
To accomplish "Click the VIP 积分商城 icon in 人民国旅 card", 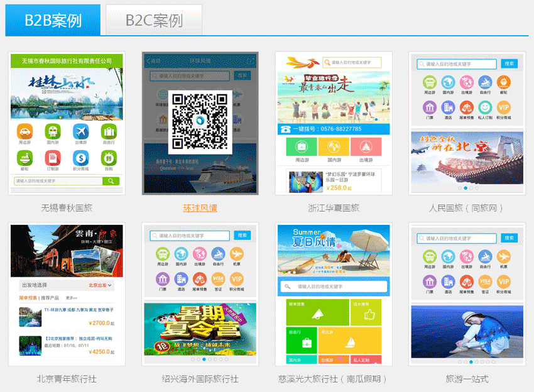I will point(503,107).
